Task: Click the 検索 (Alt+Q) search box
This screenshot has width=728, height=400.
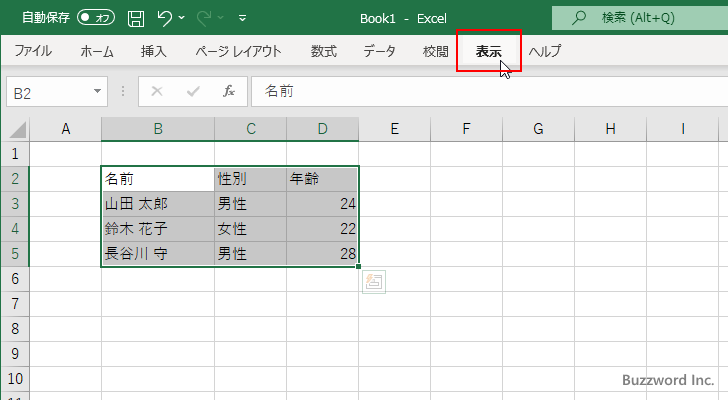Action: click(x=640, y=18)
